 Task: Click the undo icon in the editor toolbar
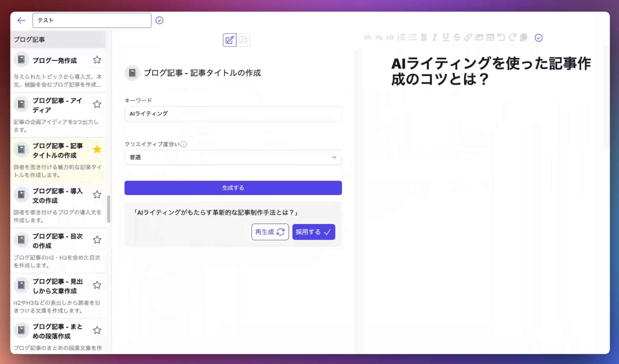(x=501, y=37)
